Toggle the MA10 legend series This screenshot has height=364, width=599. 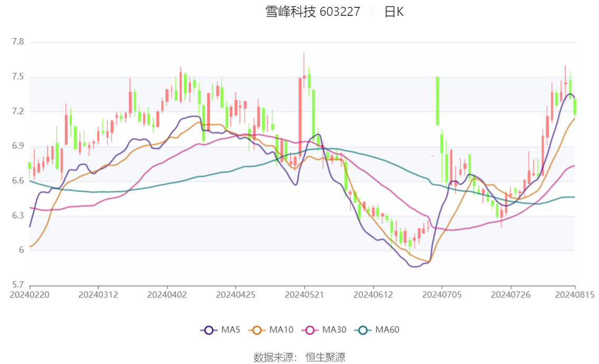271,330
